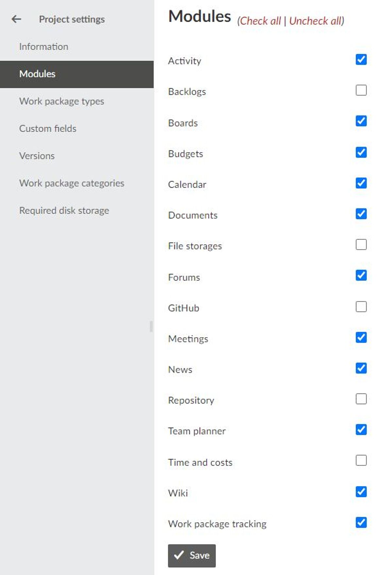Disable the Work package tracking module
This screenshot has height=575, width=392.
coord(361,522)
